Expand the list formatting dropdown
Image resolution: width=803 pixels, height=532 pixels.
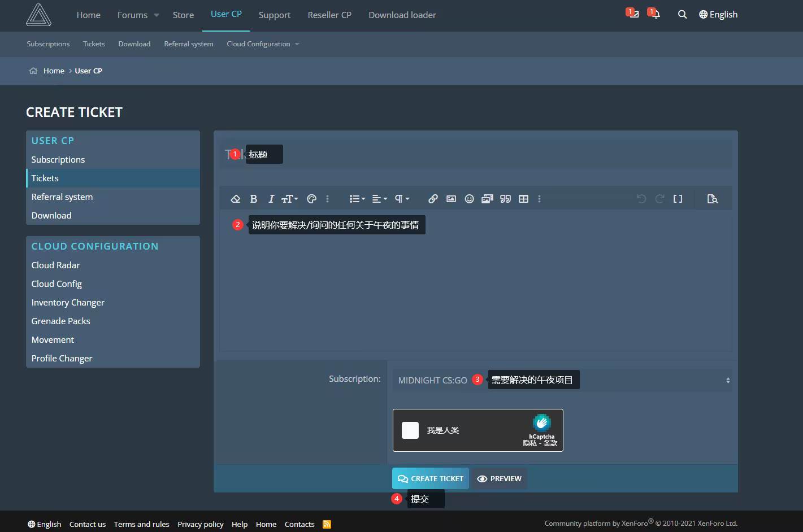357,199
